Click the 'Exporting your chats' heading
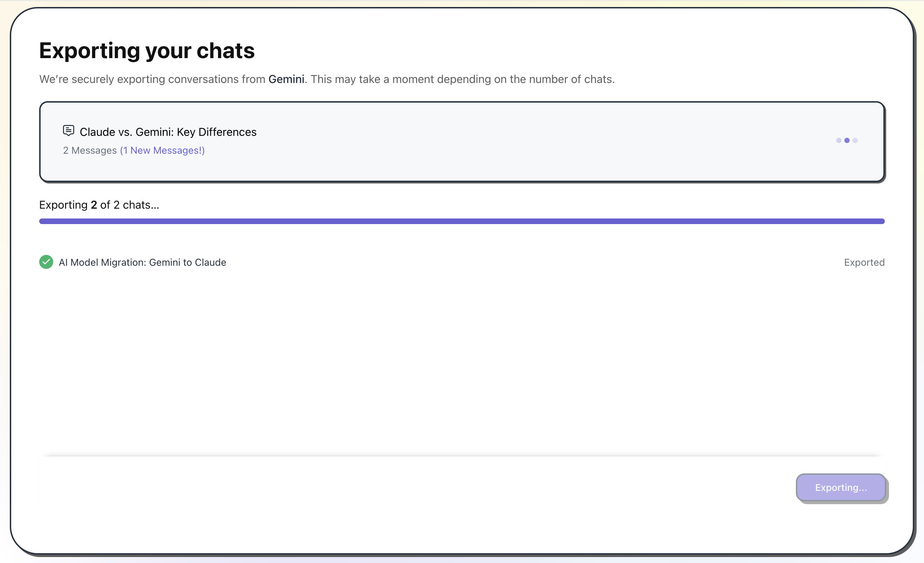The height and width of the screenshot is (563, 924). [x=147, y=51]
